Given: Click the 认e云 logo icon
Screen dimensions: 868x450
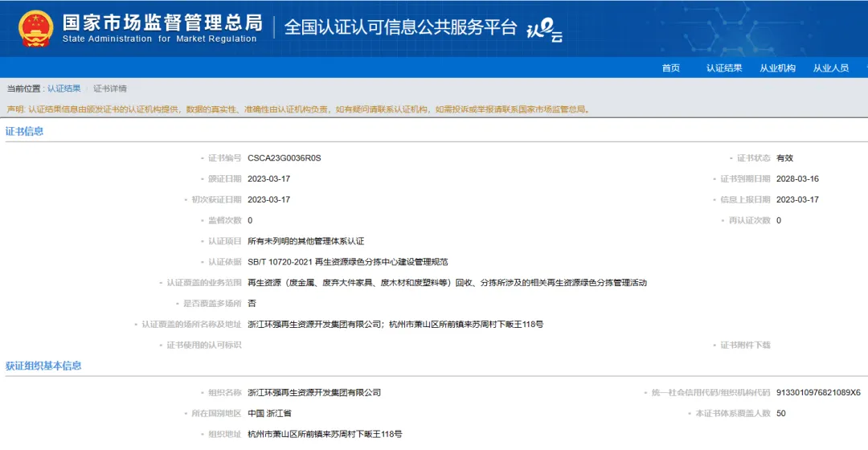Looking at the screenshot, I should [x=544, y=30].
